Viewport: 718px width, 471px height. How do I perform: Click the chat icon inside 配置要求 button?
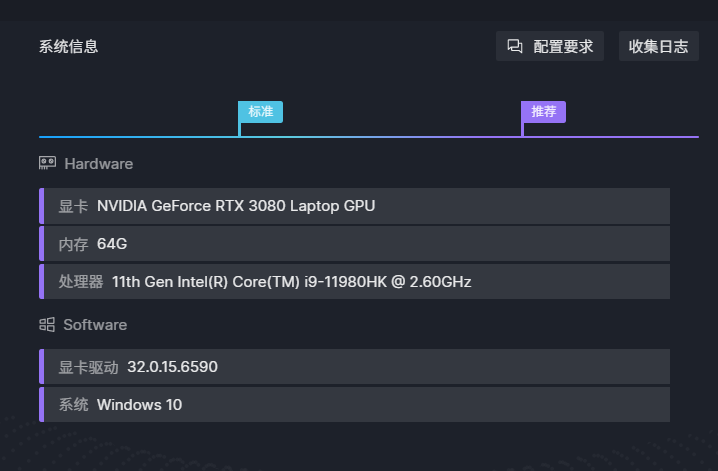click(x=515, y=46)
